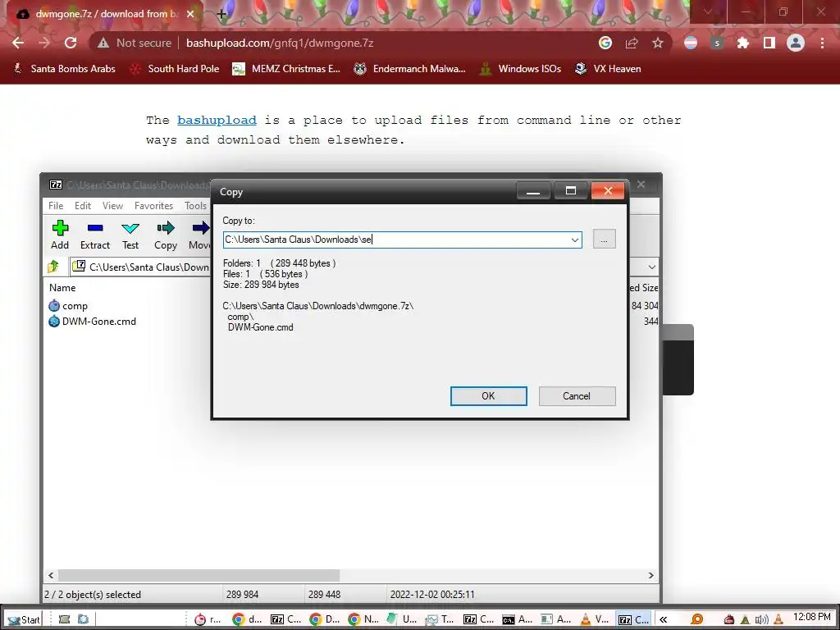
Task: Go back in the Chrome browser
Action: pyautogui.click(x=18, y=43)
